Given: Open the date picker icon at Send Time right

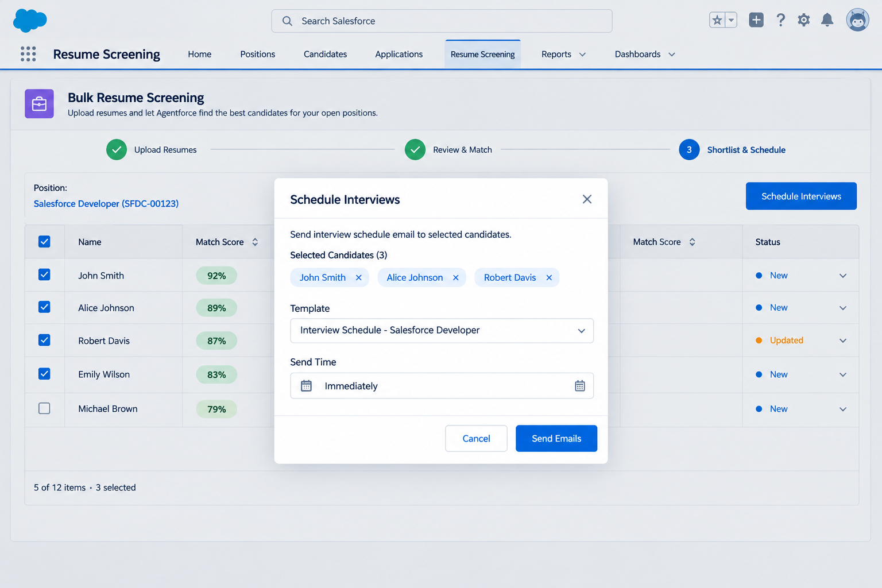Looking at the screenshot, I should [580, 386].
